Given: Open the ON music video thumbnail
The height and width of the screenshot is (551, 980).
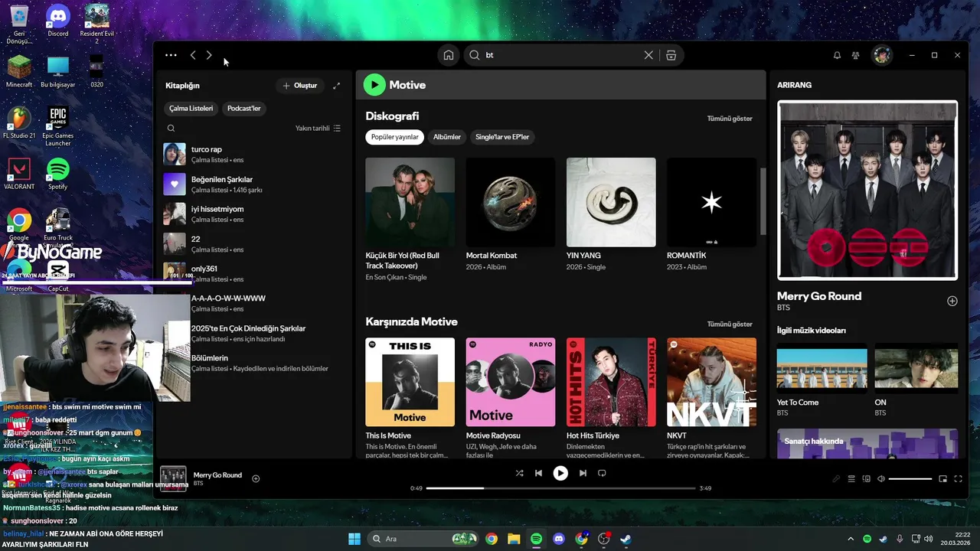Looking at the screenshot, I should click(916, 369).
